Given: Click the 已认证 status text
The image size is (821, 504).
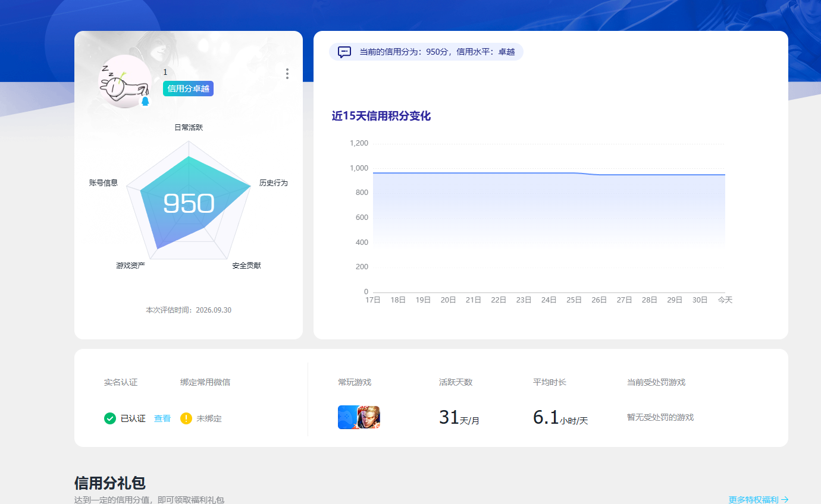Looking at the screenshot, I should 133,418.
